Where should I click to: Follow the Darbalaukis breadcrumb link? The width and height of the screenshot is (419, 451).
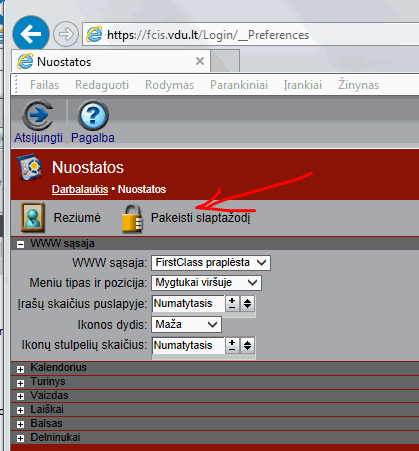pos(80,189)
